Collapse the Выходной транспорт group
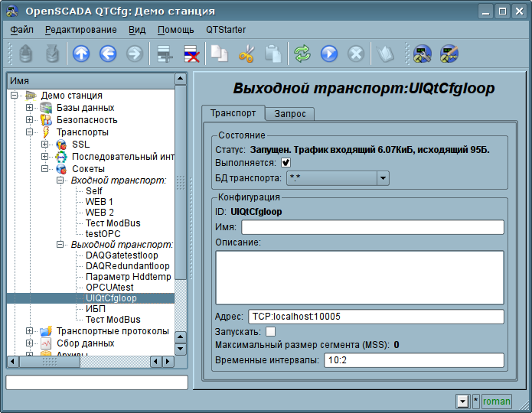 pyautogui.click(x=60, y=244)
